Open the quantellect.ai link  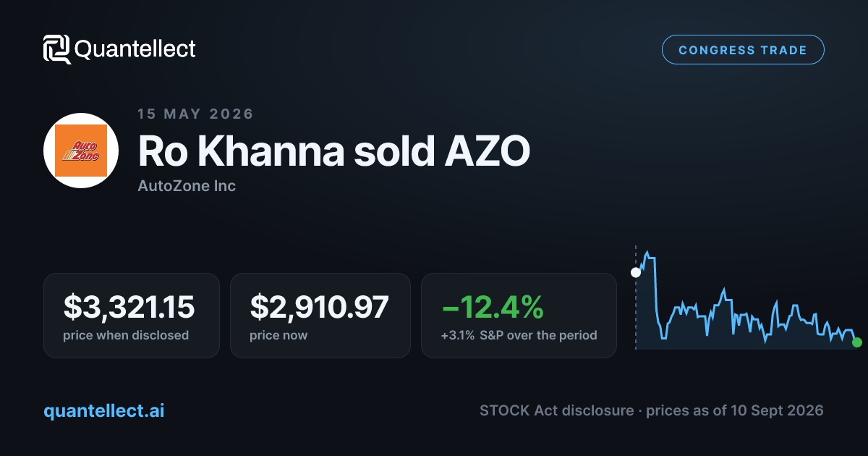[104, 410]
